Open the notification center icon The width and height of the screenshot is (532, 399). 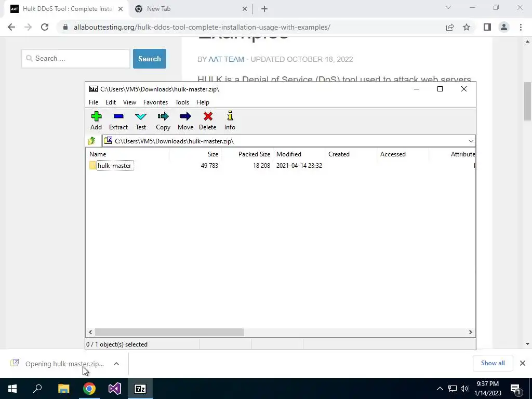click(x=516, y=389)
